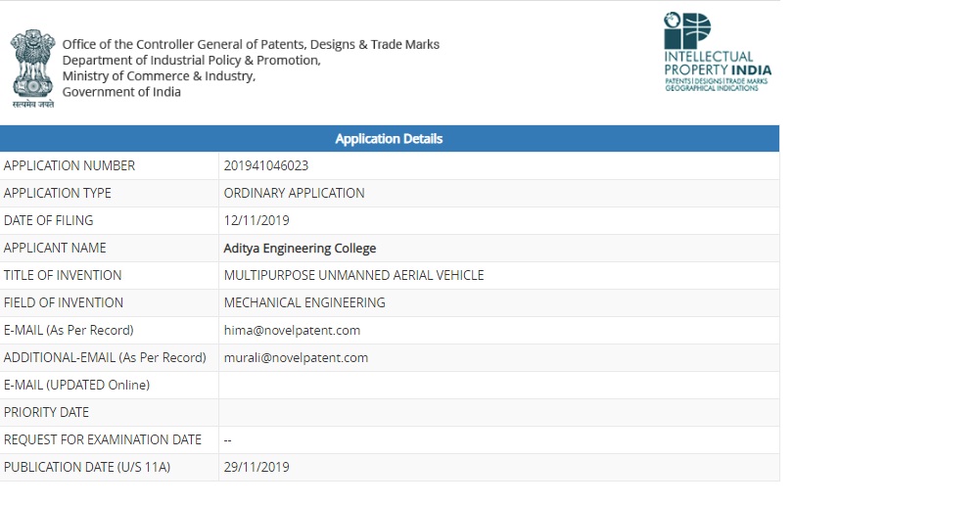Click the APPLICANT NAME label

coord(55,249)
